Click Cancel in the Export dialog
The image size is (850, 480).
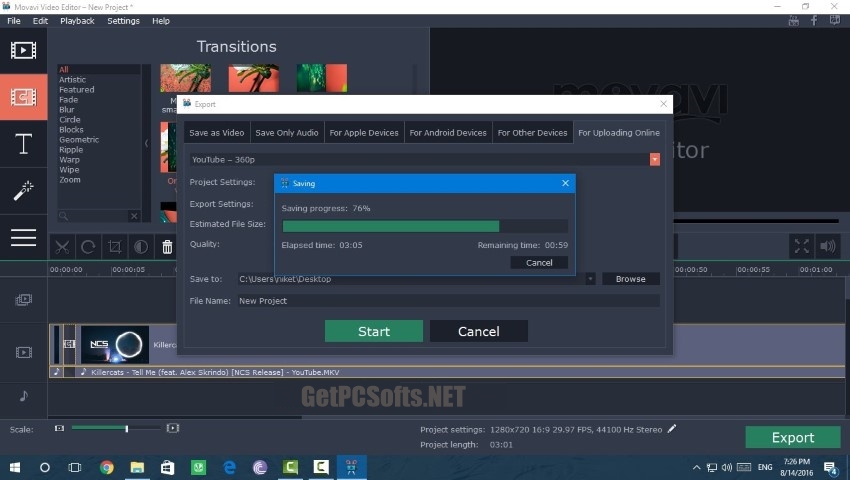tap(479, 331)
